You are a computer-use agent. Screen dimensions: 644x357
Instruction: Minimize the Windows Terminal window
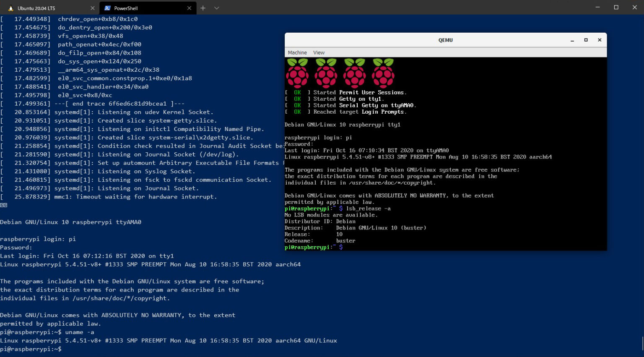click(598, 8)
